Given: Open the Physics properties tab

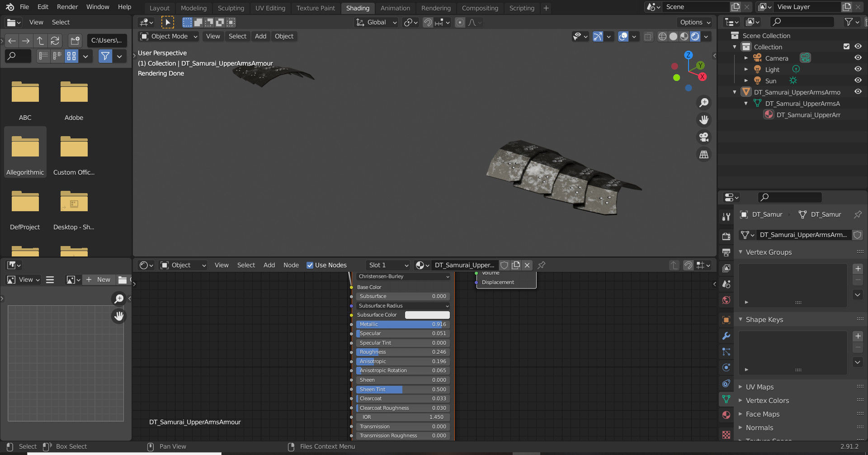Looking at the screenshot, I should coord(726,368).
